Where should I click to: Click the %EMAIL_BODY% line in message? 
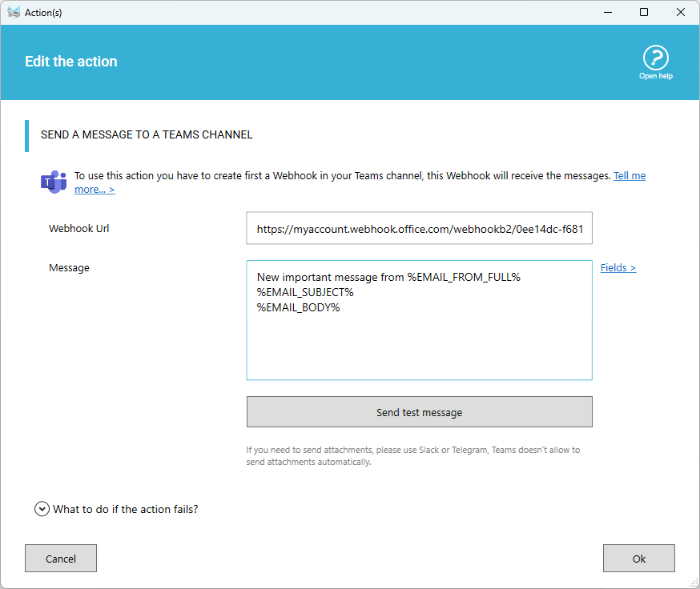[298, 308]
